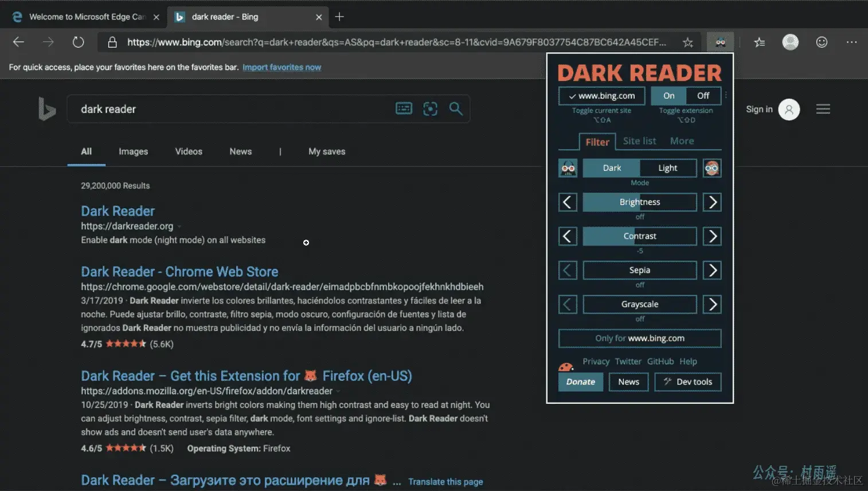Open Dev tools in Dark Reader
Viewport: 868px width, 491px height.
point(688,382)
